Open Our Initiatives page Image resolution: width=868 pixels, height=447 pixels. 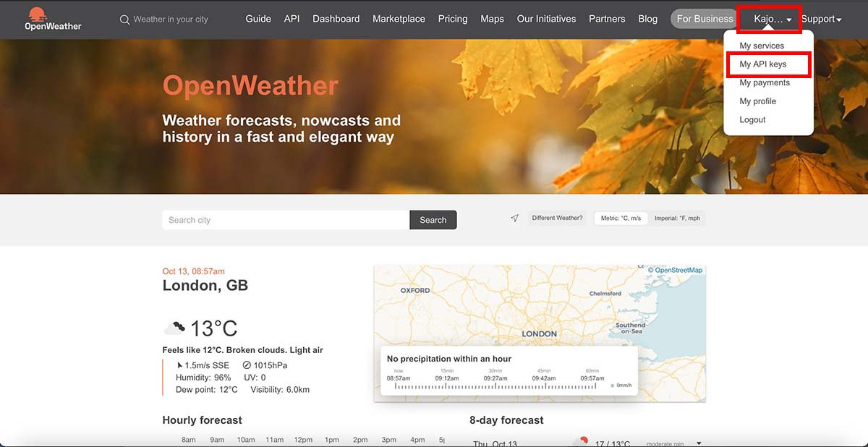click(x=546, y=19)
